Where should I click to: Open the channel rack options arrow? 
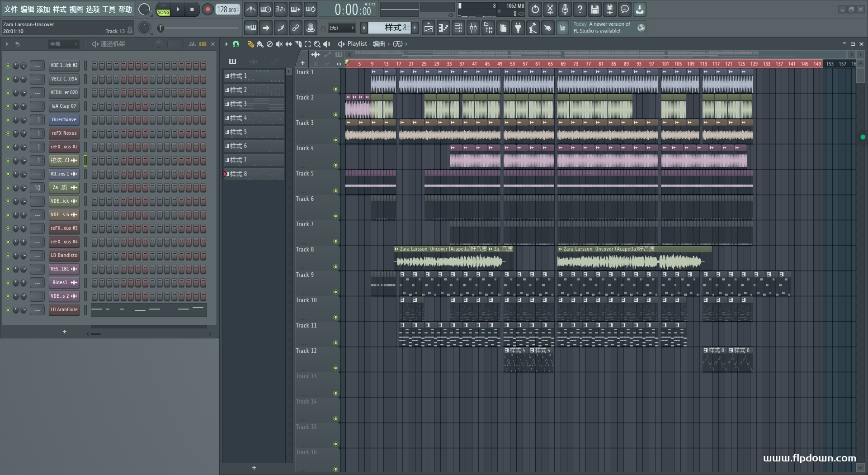[x=7, y=44]
